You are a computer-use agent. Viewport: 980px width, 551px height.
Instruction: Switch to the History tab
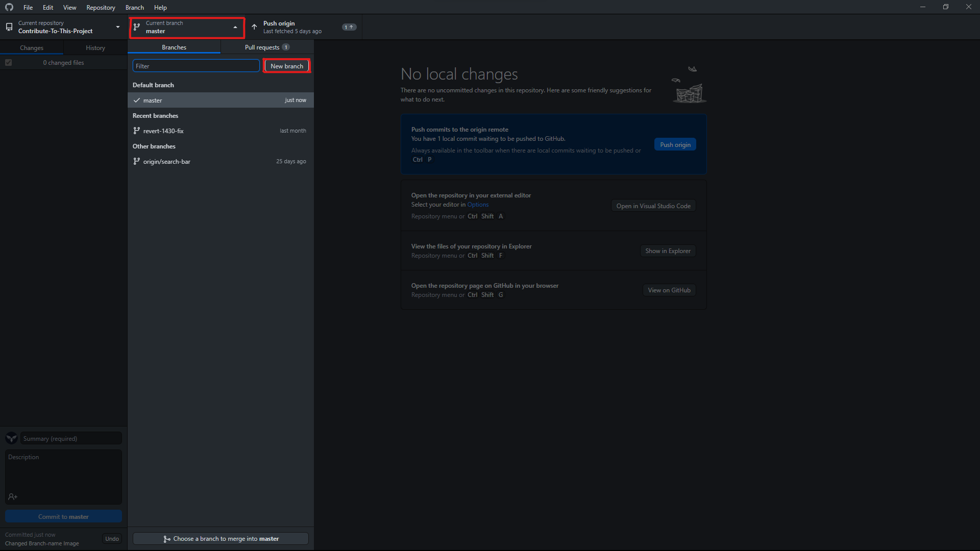click(95, 47)
